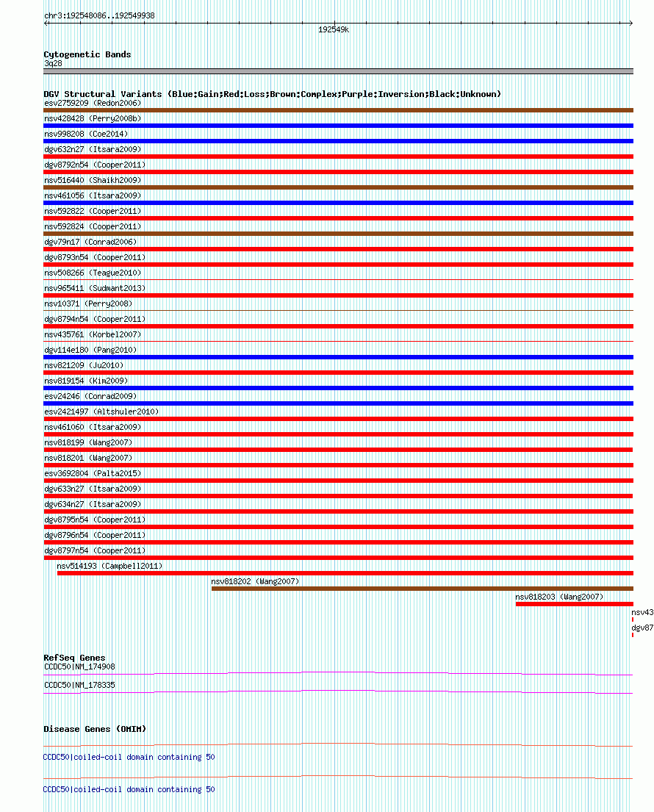654x812 pixels.
Task: Click the truncated nsv43 variant label
Action: coord(642,613)
